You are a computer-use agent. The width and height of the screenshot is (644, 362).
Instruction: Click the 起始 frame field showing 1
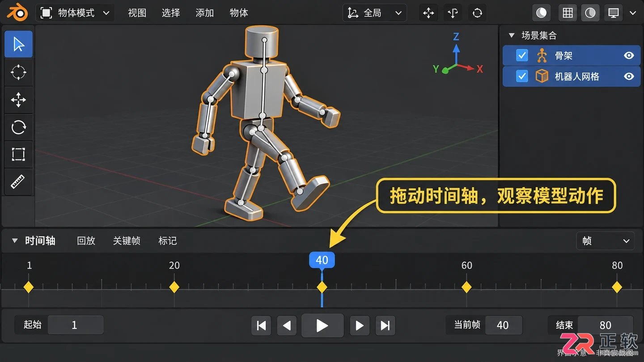tap(76, 325)
